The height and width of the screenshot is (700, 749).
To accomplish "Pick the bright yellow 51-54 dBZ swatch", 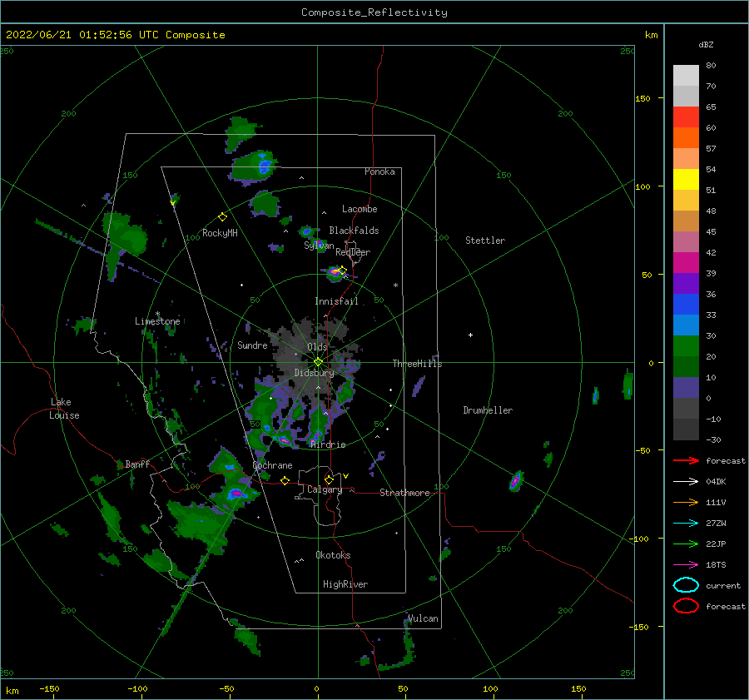I will point(686,180).
